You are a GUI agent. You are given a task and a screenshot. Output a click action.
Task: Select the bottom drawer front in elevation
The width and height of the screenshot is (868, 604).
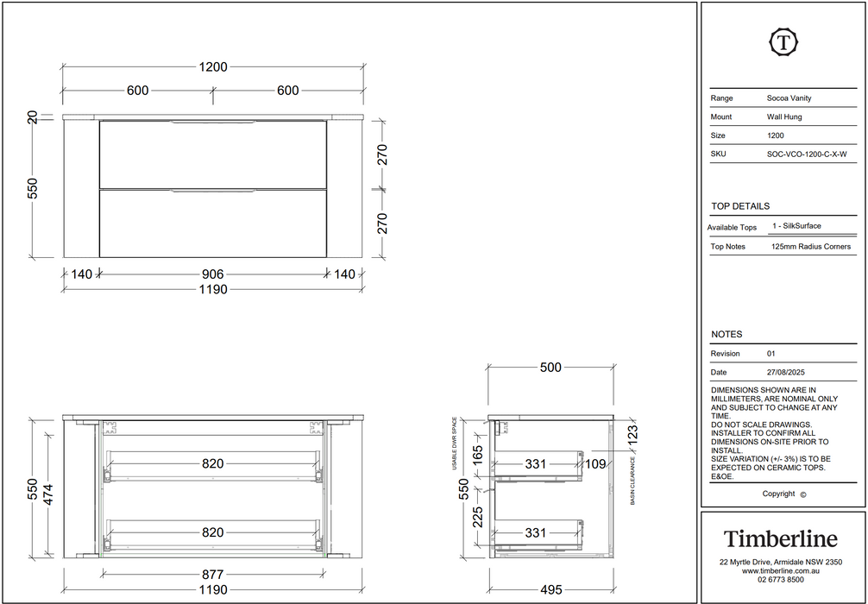213,223
